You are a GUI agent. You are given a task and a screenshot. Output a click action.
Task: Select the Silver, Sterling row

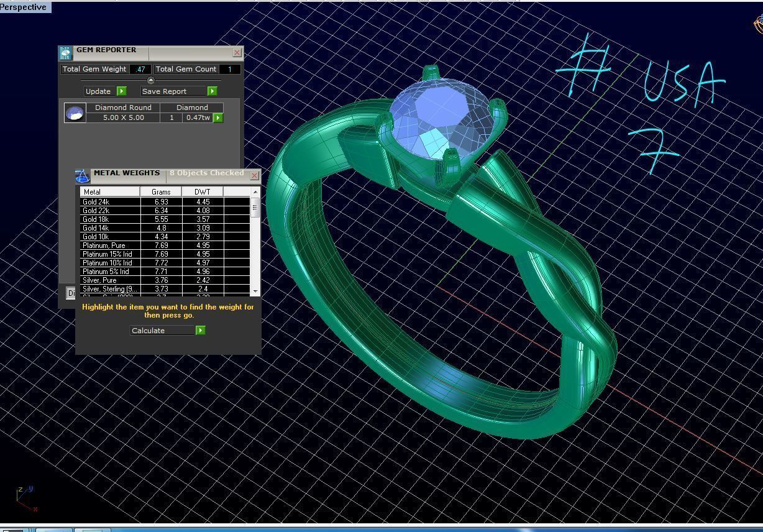(165, 289)
